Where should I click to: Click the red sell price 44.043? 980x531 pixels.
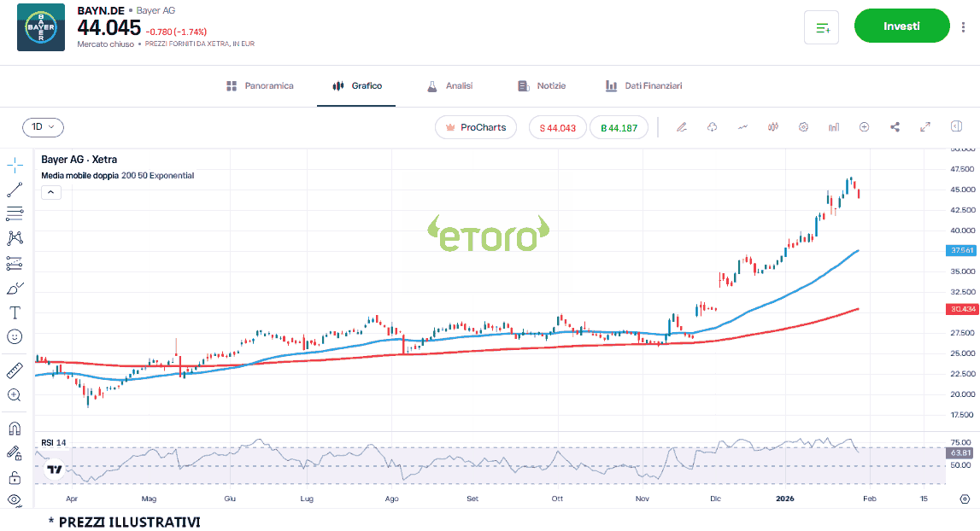pos(557,128)
